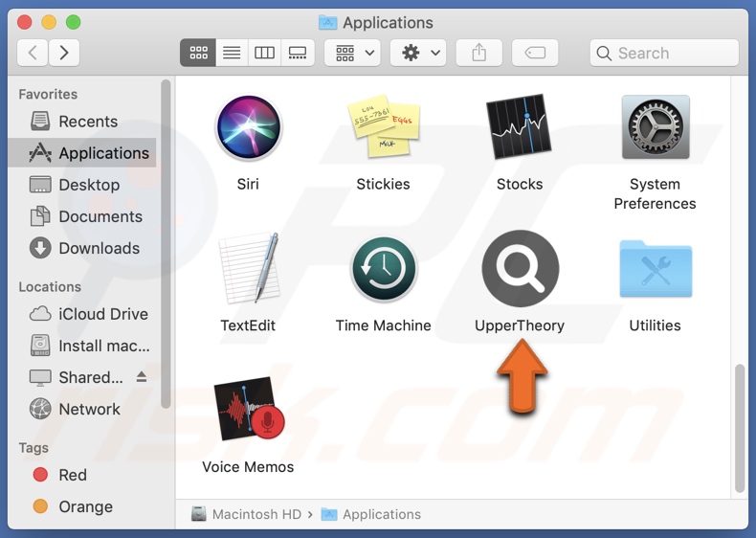Open Desktop in the sidebar
This screenshot has height=538, width=756.
click(x=82, y=185)
